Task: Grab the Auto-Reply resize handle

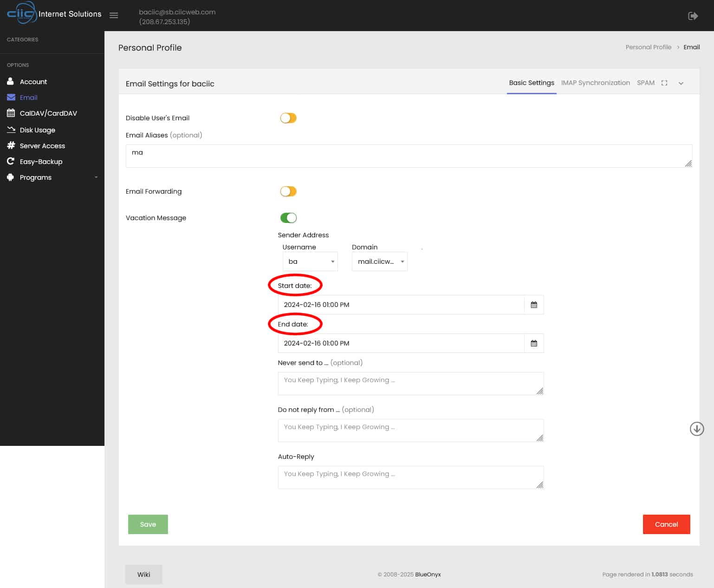Action: click(x=540, y=485)
